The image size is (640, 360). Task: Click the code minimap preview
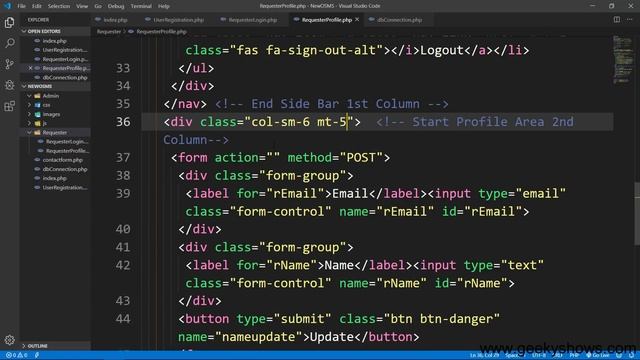[x=622, y=60]
